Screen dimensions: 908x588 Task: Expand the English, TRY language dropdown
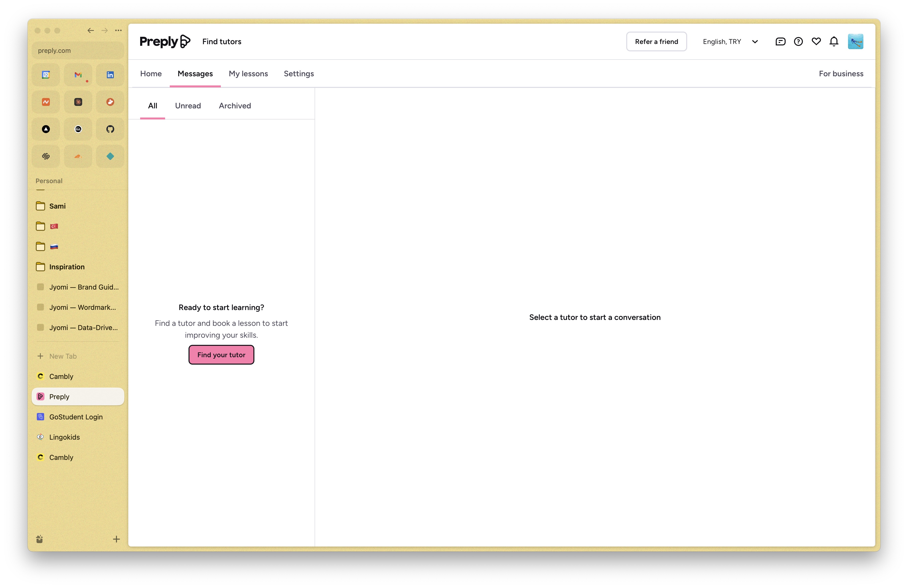tap(730, 41)
